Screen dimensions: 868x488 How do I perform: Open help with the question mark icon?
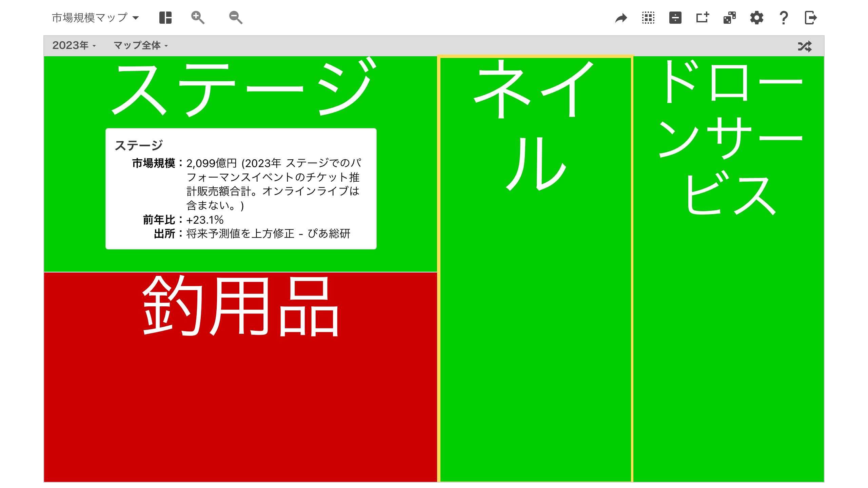[x=784, y=18]
